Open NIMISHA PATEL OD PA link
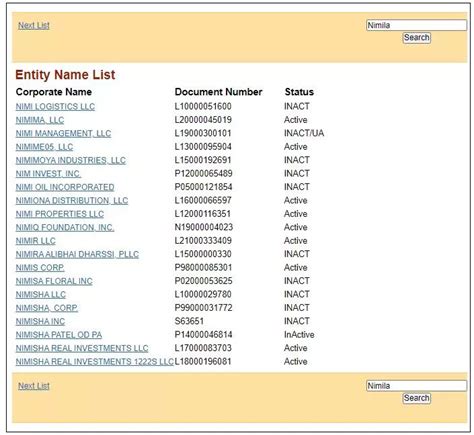Image resolution: width=474 pixels, height=435 pixels. [59, 335]
